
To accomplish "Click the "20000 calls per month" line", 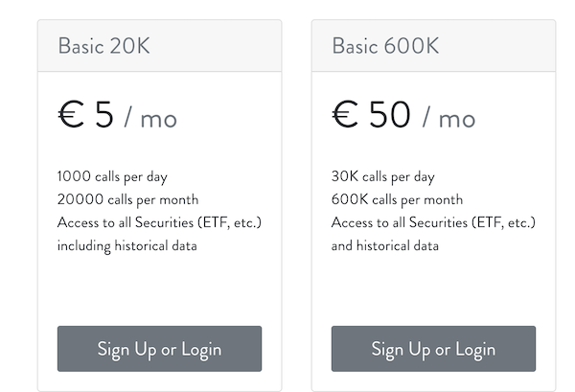I will (128, 199).
